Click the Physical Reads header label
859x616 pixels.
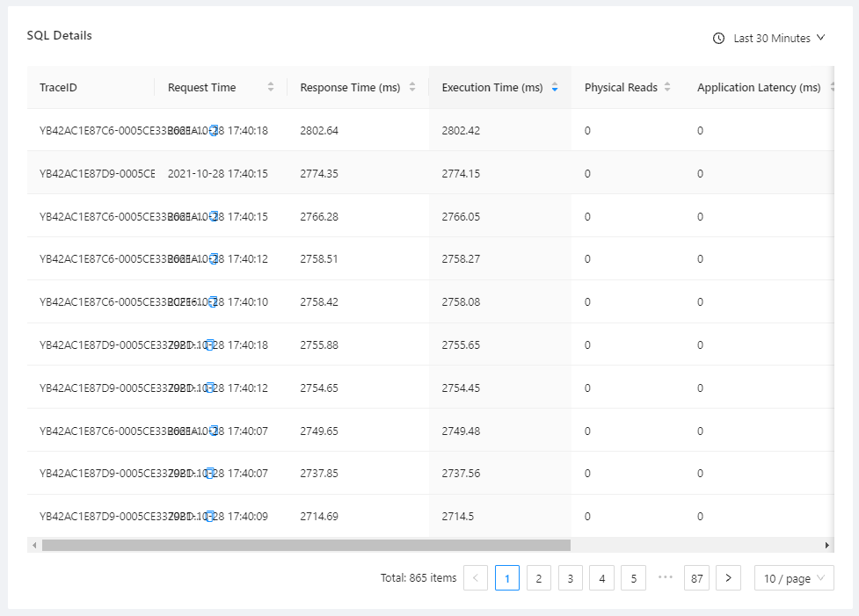[621, 88]
